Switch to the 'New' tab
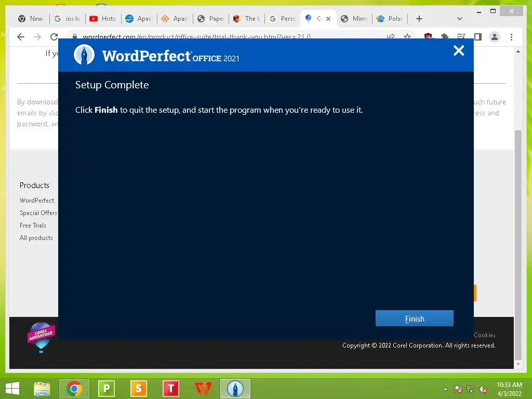The image size is (532, 399). coord(31,19)
